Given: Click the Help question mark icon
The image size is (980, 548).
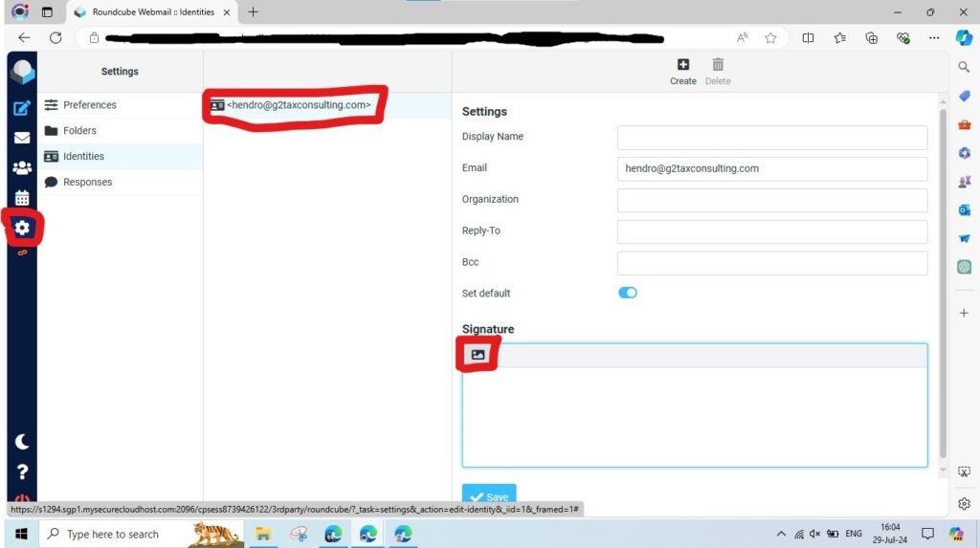Looking at the screenshot, I should point(22,471).
